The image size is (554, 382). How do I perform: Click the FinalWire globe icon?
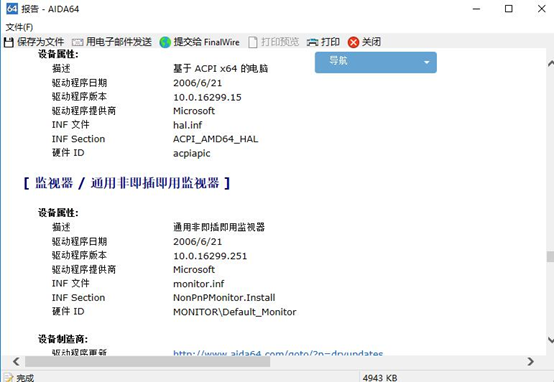(165, 42)
